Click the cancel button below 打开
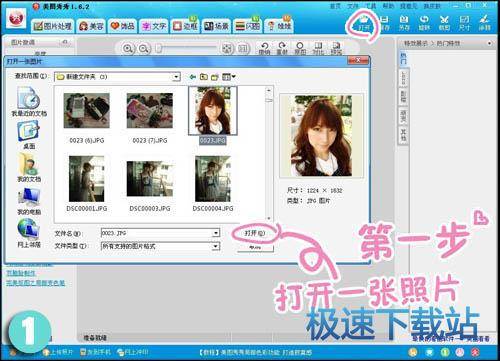The width and height of the screenshot is (500, 361). coord(255,248)
